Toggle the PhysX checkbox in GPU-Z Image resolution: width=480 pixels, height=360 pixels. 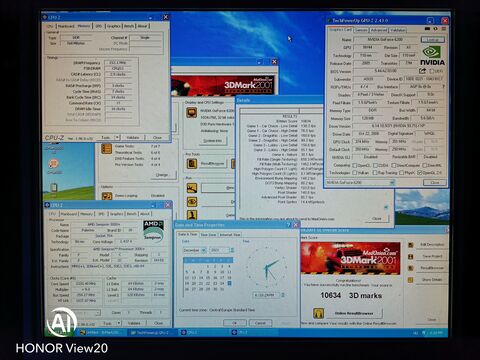[402, 173]
